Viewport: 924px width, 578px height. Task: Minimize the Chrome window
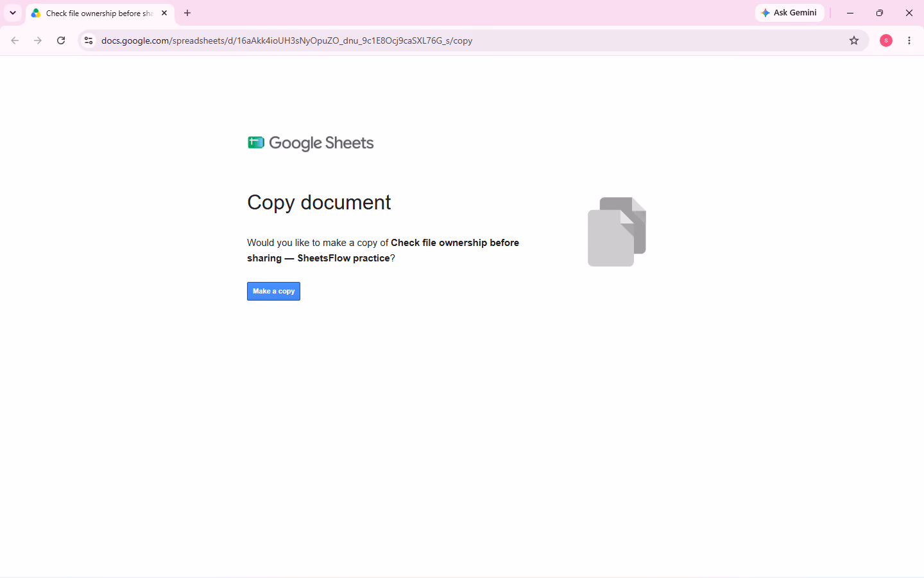(850, 13)
